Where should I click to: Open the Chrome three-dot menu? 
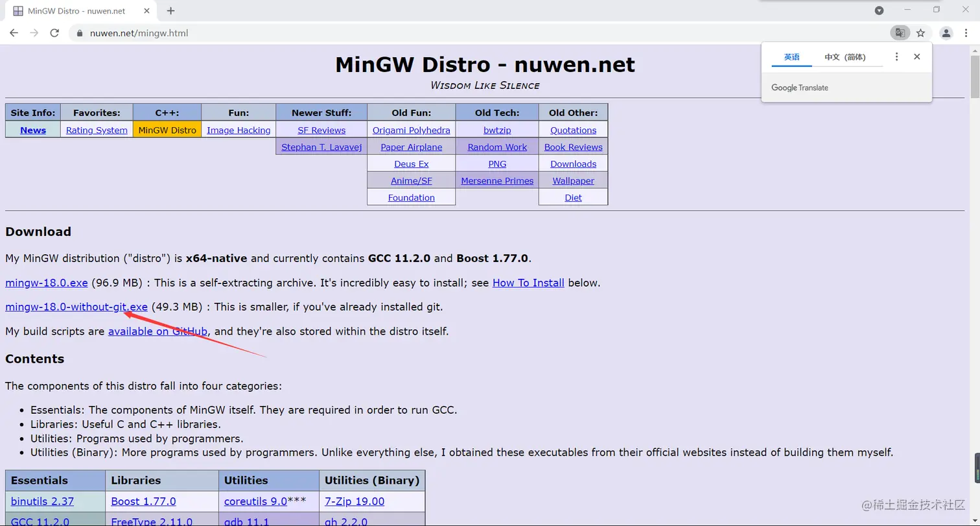coord(967,33)
